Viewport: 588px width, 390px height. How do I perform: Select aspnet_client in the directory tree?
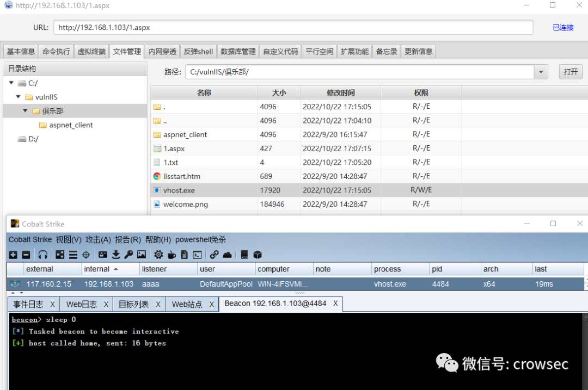70,125
